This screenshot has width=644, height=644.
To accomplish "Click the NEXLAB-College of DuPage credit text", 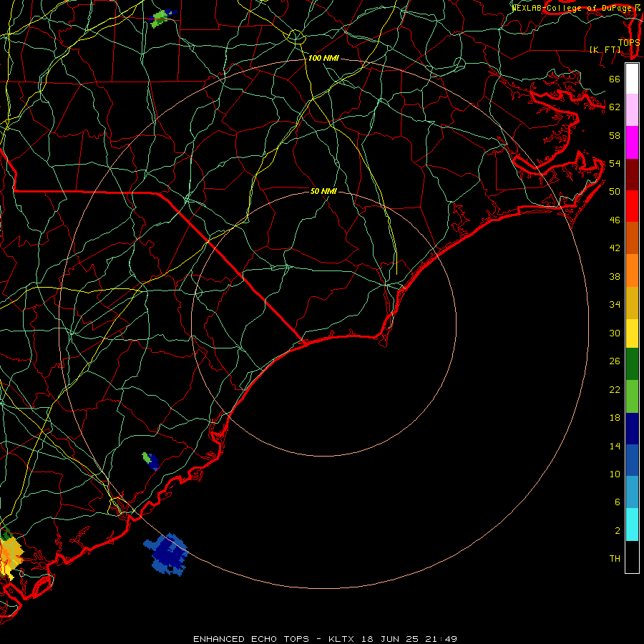I will (576, 7).
